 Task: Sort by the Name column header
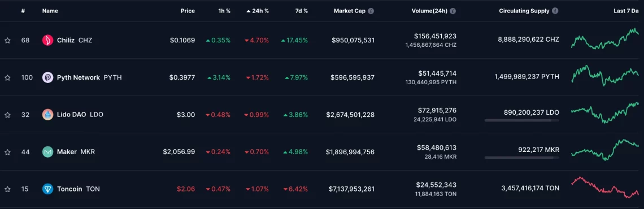50,11
